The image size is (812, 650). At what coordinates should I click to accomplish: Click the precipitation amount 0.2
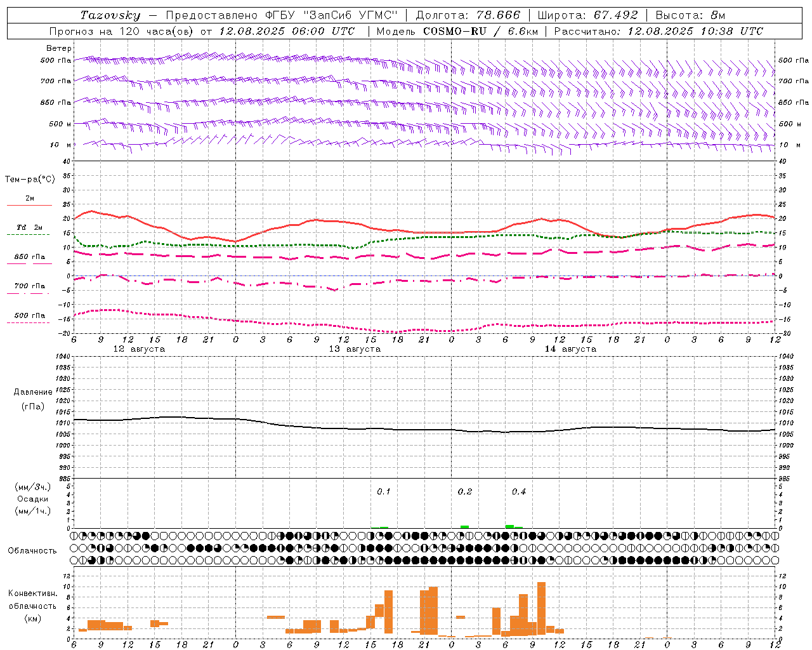(465, 491)
